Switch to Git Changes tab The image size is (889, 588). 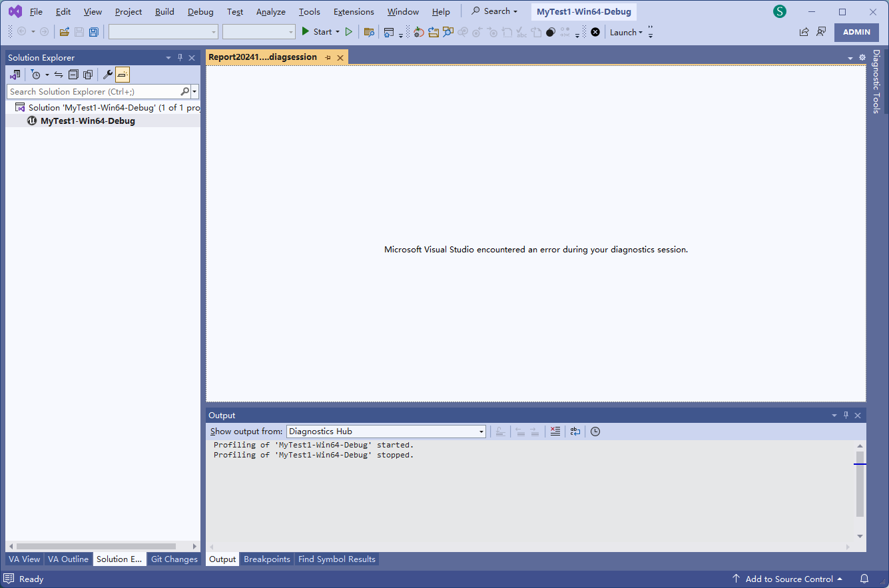pos(174,559)
